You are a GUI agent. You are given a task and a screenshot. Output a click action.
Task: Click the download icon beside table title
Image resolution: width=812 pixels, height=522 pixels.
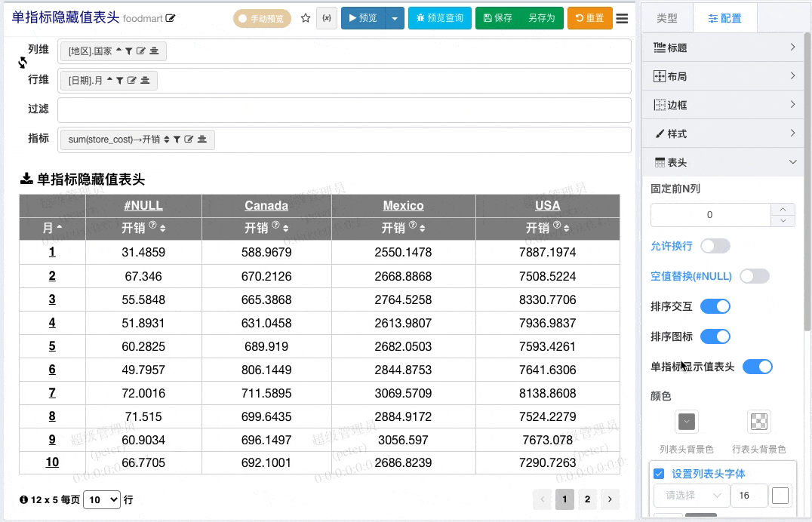[26, 179]
